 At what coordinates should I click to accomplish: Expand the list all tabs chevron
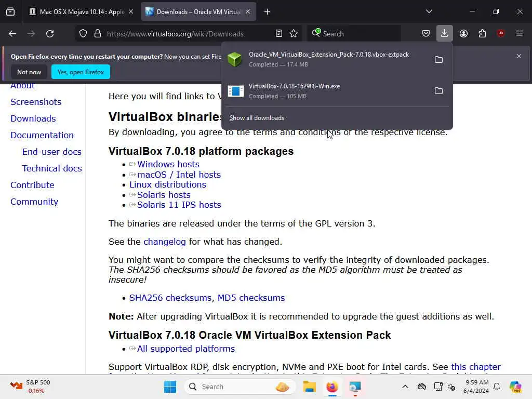coord(429,11)
